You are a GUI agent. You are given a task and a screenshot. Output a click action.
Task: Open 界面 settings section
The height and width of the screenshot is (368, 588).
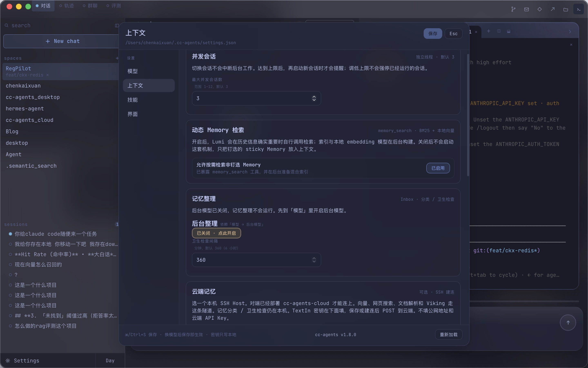tap(149, 114)
